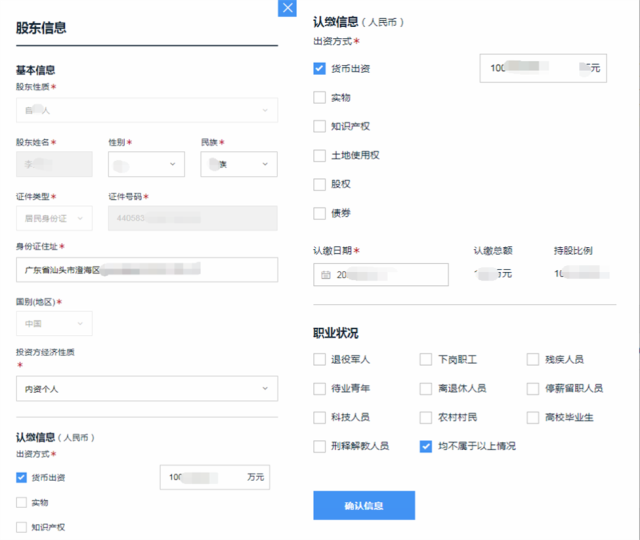Click the 股东姓名 input field
The image size is (640, 540).
pyautogui.click(x=54, y=164)
